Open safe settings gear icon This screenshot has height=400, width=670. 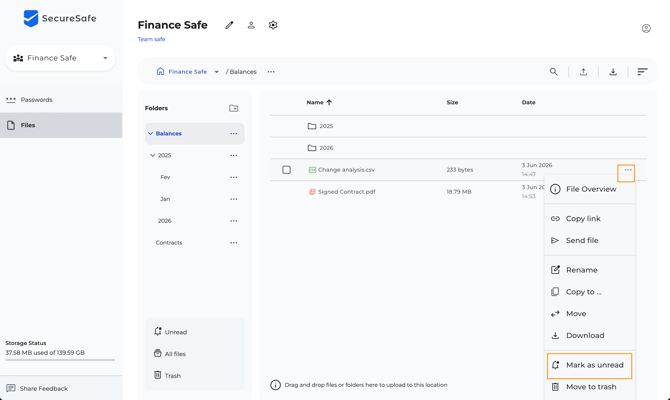(273, 25)
